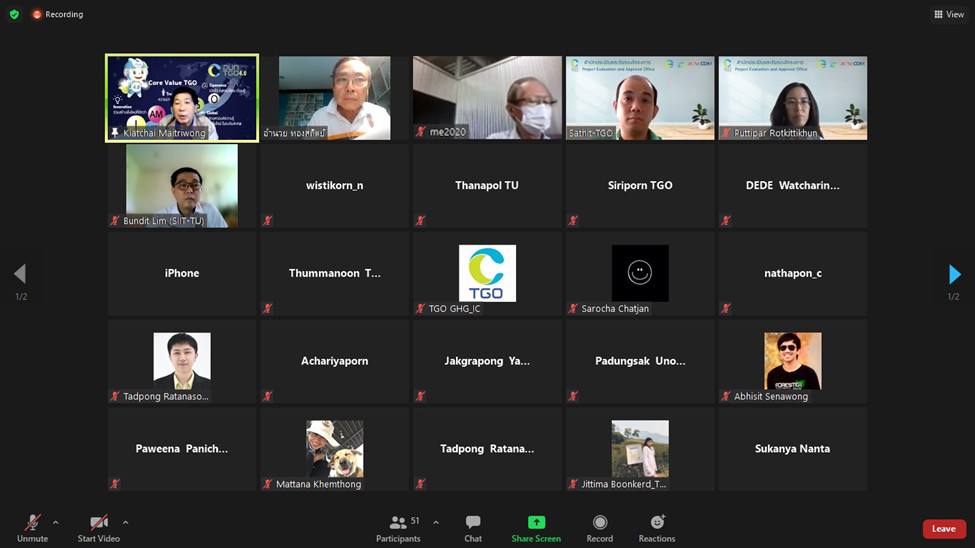The image size is (975, 548).
Task: Click Sukanya Nanta participant tile
Action: click(x=792, y=449)
